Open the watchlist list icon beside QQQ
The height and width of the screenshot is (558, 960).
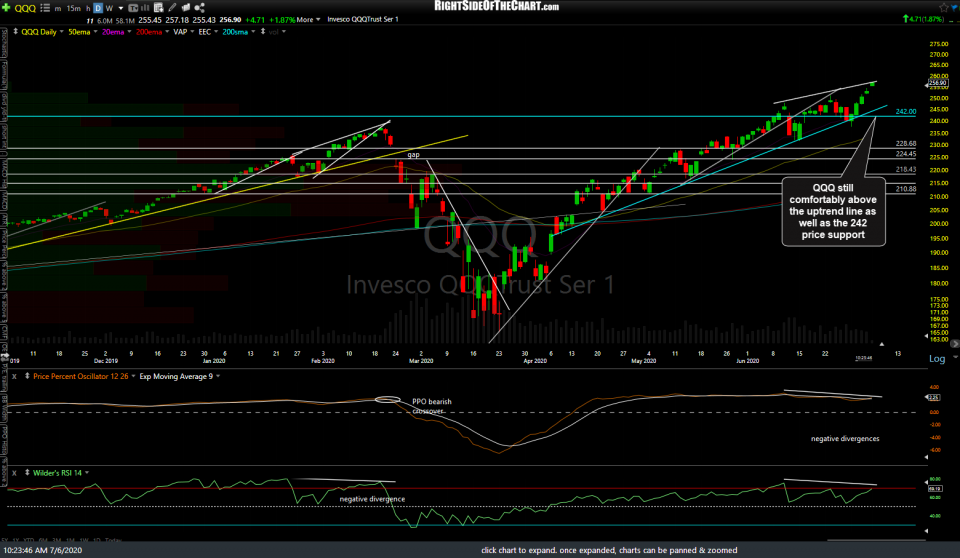pyautogui.click(x=45, y=8)
